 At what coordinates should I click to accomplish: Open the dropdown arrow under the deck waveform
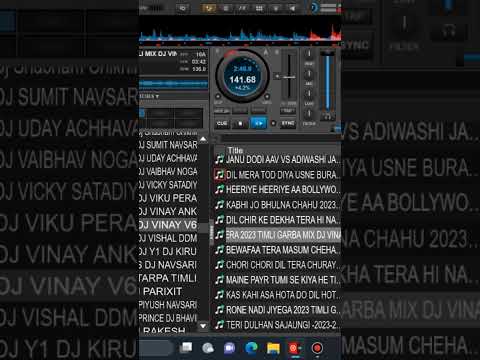pos(157,96)
